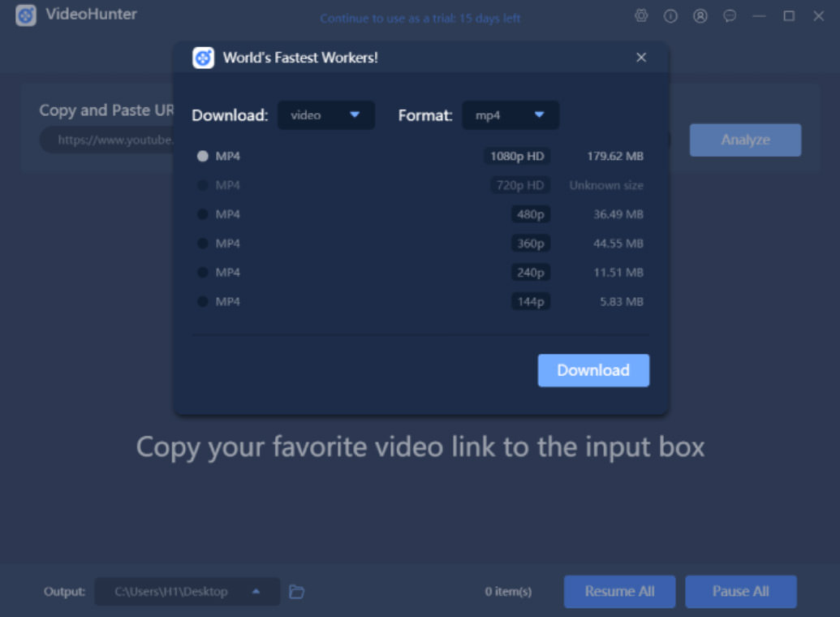This screenshot has height=617, width=840.
Task: Select the MP4 240p radio option
Action: (203, 272)
